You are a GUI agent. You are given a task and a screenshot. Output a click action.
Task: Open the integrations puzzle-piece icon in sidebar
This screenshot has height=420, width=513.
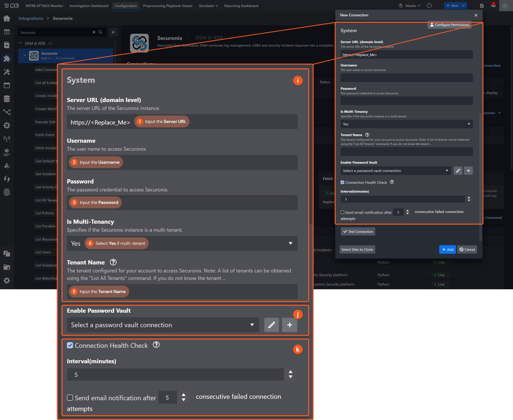(x=7, y=59)
